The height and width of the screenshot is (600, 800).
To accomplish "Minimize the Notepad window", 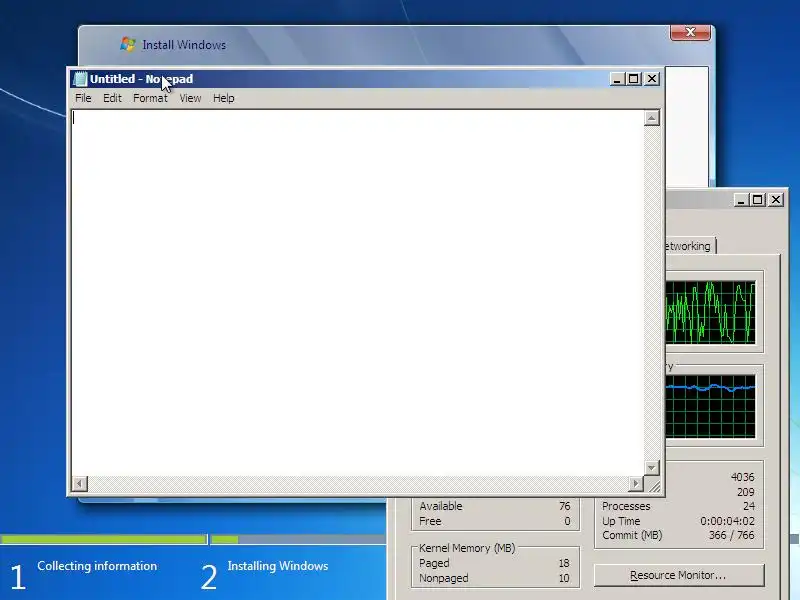I will coord(617,79).
